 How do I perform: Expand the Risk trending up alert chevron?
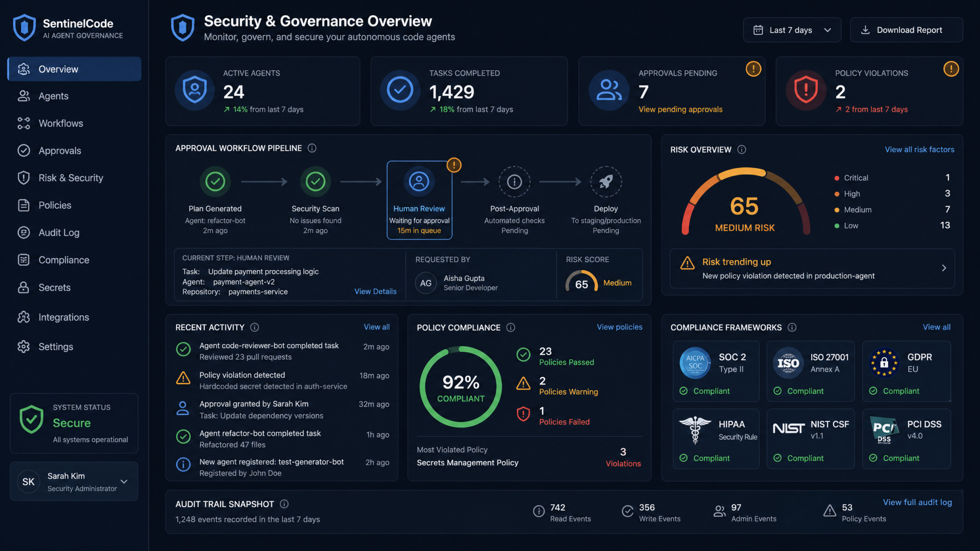tap(944, 268)
